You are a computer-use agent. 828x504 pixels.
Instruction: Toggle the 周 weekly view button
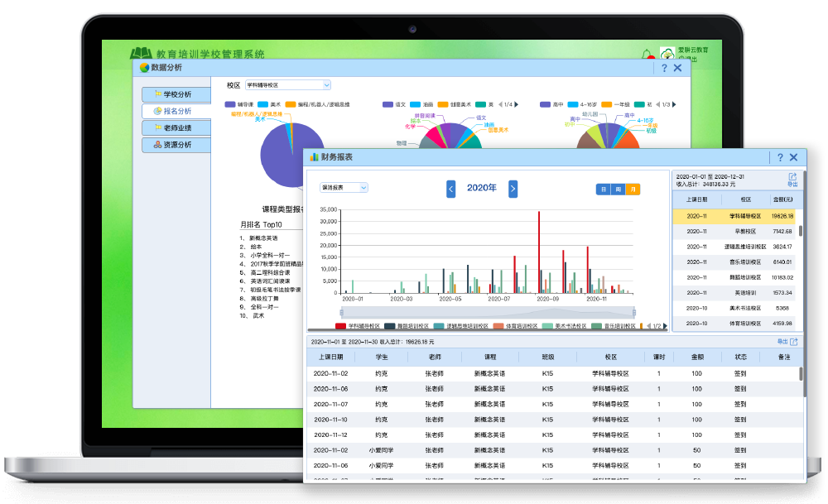(x=619, y=189)
